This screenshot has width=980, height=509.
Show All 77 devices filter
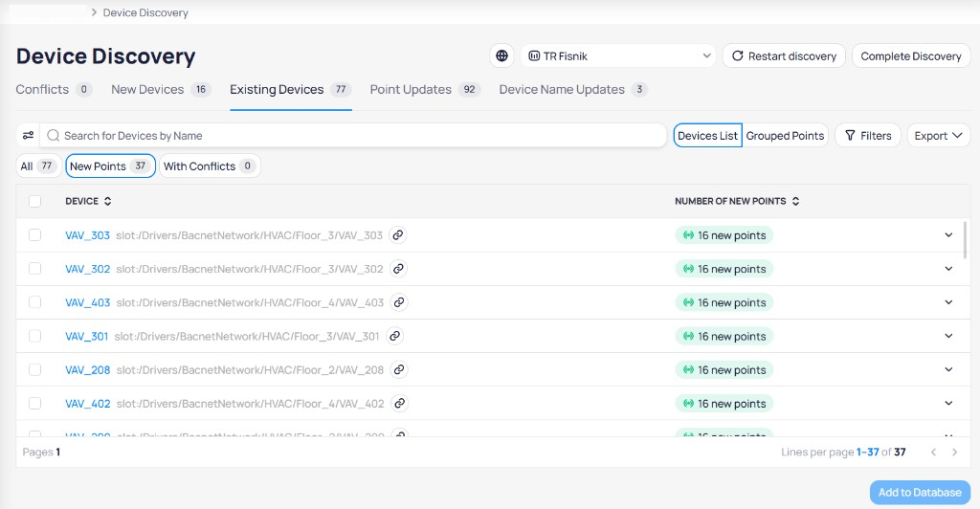(x=38, y=166)
